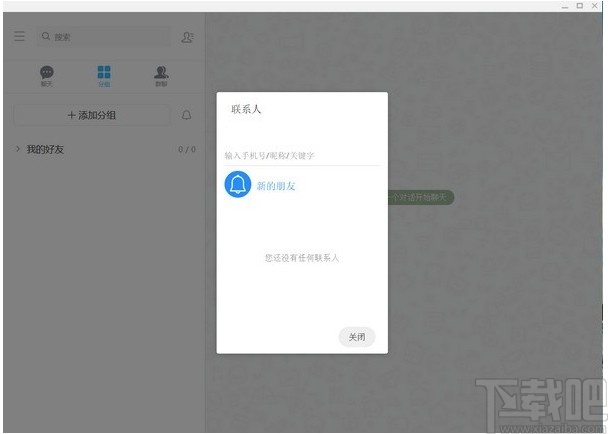Switch to the 群聊 group chat tab
This screenshot has height=434, width=610.
161,76
